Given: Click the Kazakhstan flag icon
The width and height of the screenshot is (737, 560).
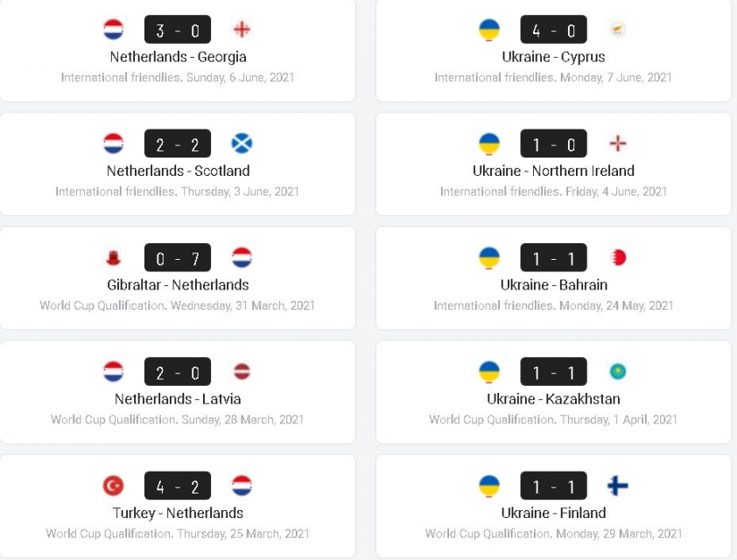Looking at the screenshot, I should 618,372.
